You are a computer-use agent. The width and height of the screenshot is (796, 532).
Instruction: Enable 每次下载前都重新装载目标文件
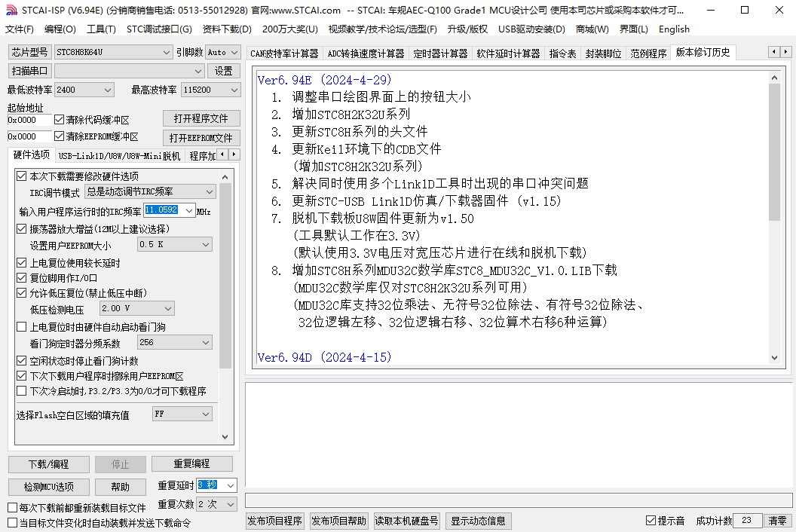[13, 508]
